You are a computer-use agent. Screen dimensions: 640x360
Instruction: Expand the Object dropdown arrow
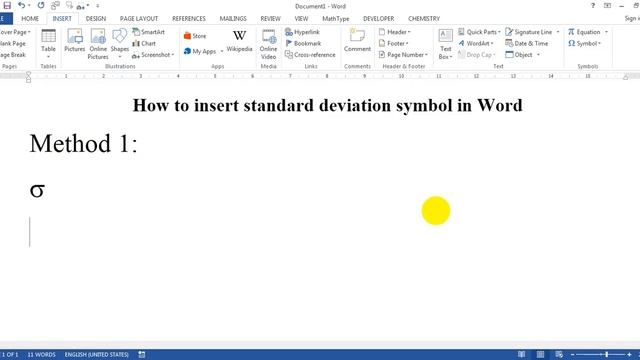pyautogui.click(x=538, y=55)
